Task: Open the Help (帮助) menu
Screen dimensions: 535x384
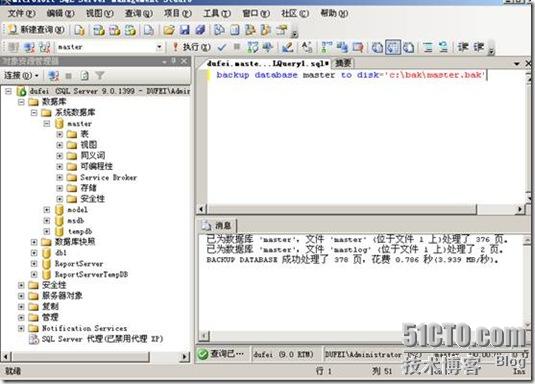Action: [x=334, y=13]
